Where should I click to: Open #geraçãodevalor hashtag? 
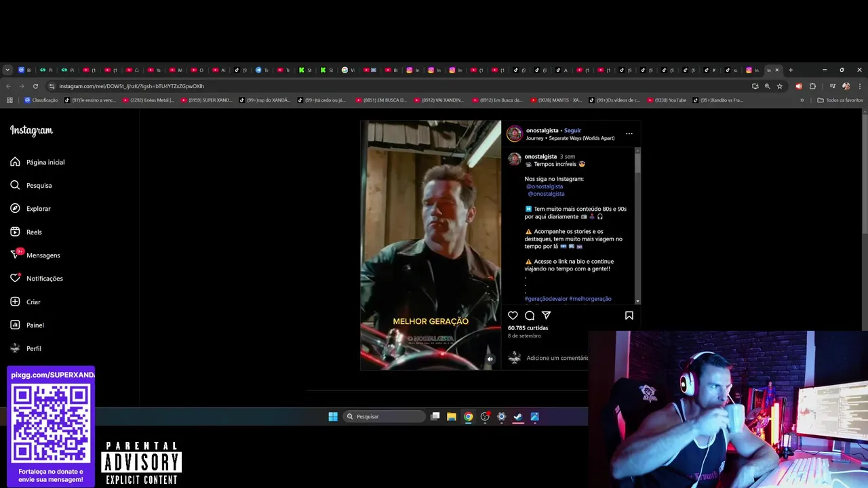coord(546,299)
